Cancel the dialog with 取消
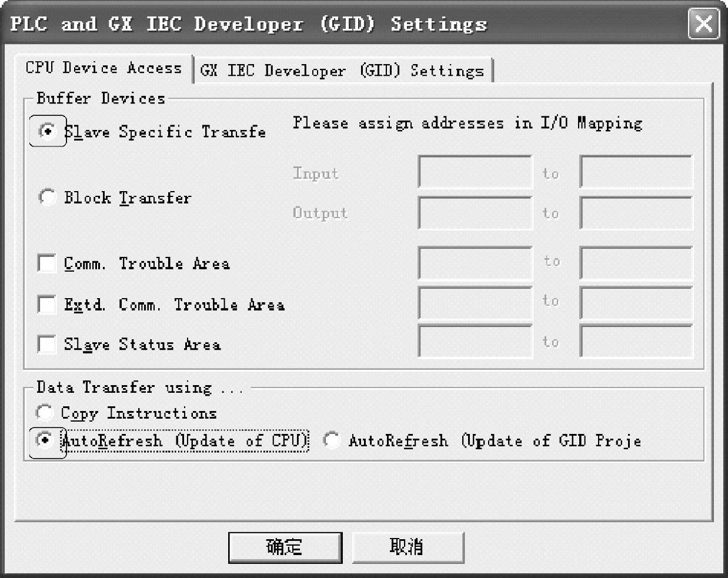 point(408,547)
